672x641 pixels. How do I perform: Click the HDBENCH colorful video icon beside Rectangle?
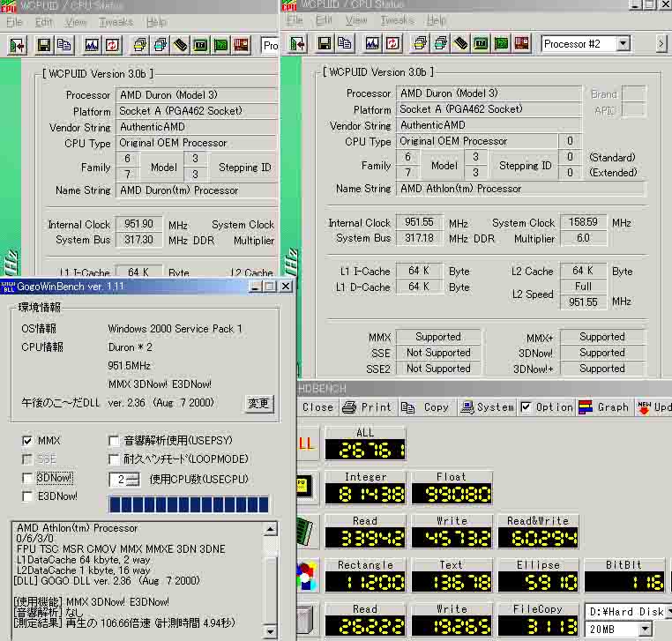308,577
